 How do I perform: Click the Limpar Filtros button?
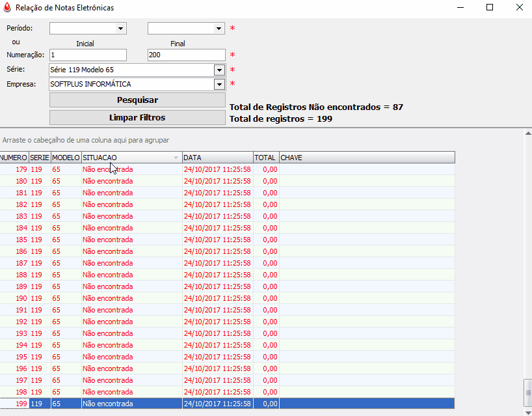[x=137, y=117]
